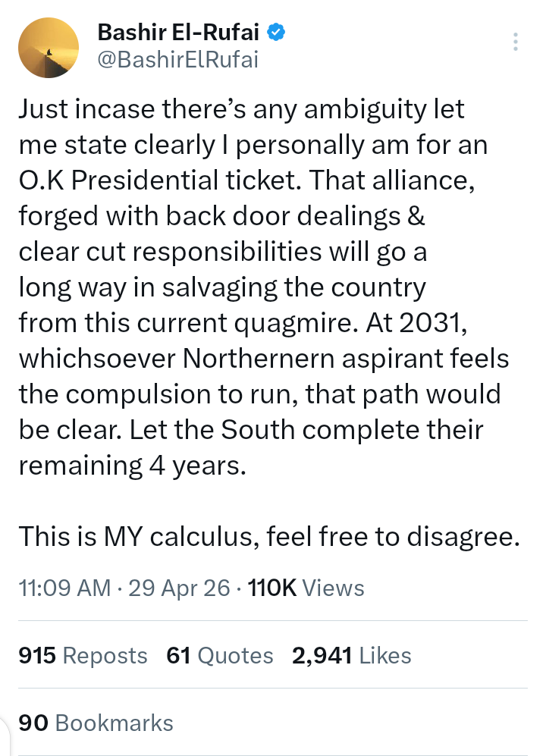Screen dimensions: 546x756
Task: Click the "remaining 4 years." line
Action: point(133,466)
